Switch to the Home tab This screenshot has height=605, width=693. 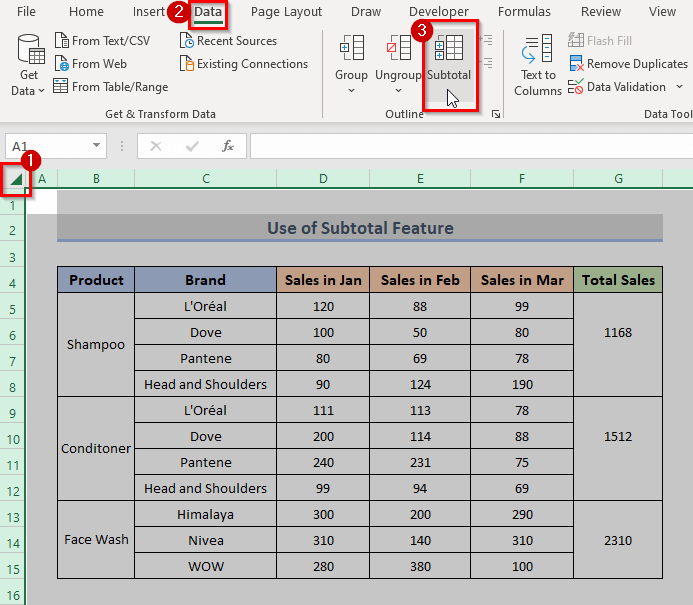(86, 12)
